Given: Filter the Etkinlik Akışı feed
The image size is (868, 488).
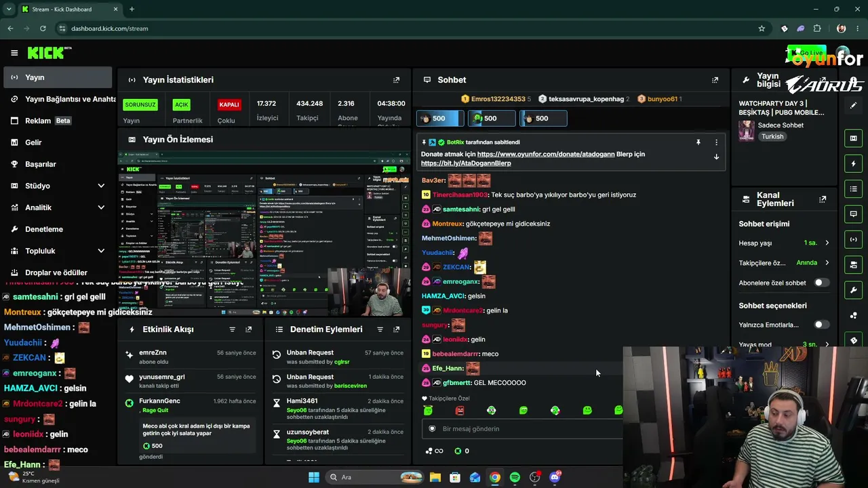Looking at the screenshot, I should click(x=232, y=329).
